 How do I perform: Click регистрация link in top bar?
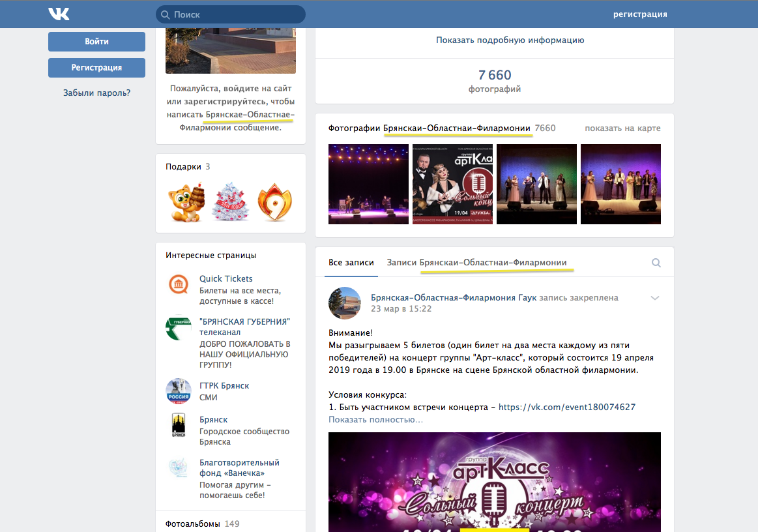pyautogui.click(x=640, y=14)
